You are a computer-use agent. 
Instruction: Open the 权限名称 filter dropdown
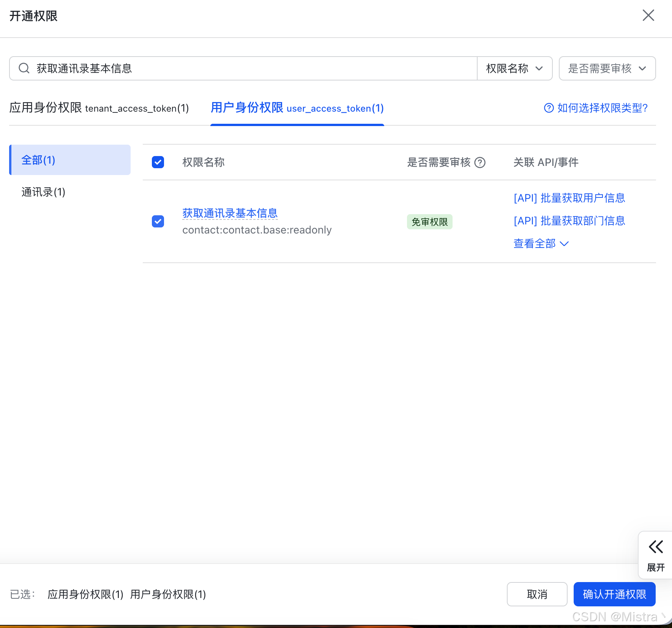tap(514, 68)
